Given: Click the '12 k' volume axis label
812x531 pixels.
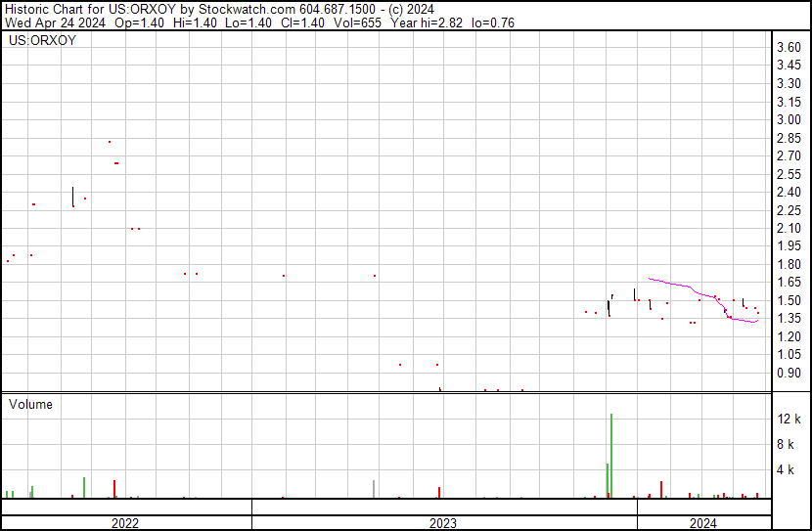Looking at the screenshot, I should [789, 419].
